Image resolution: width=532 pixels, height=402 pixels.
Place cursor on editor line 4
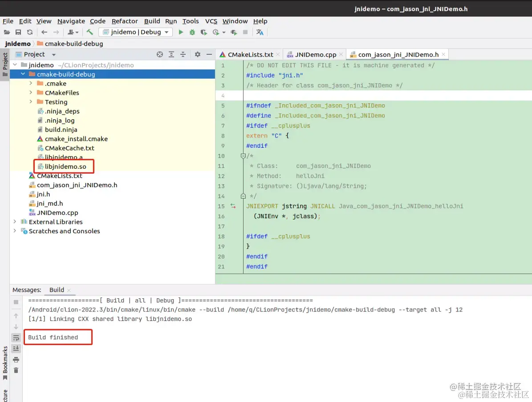387,95
